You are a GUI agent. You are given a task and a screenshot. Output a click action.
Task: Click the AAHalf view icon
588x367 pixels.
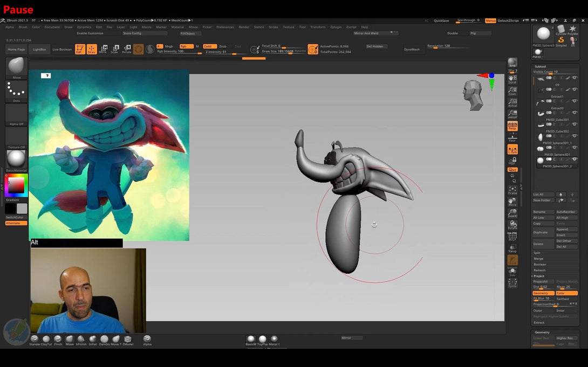(512, 114)
